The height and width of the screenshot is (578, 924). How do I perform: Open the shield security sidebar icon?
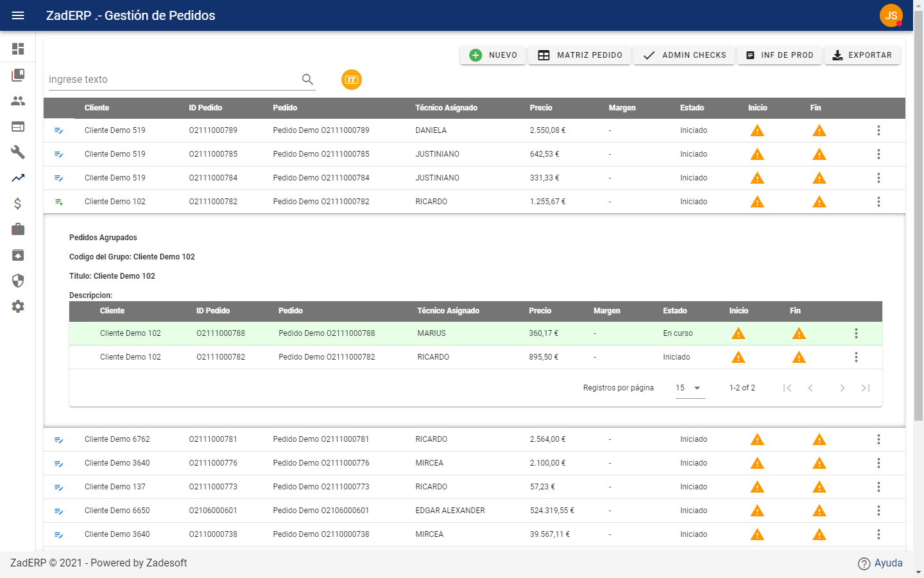[18, 281]
